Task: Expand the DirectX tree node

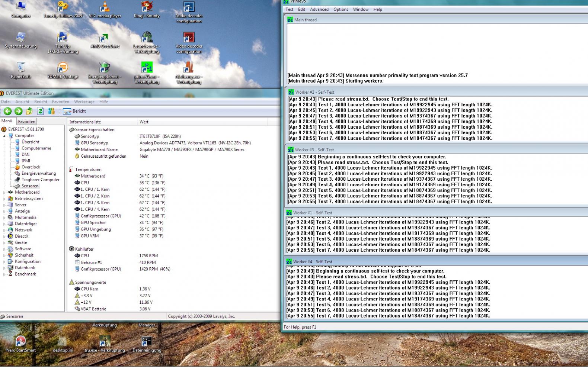Action: [4, 236]
